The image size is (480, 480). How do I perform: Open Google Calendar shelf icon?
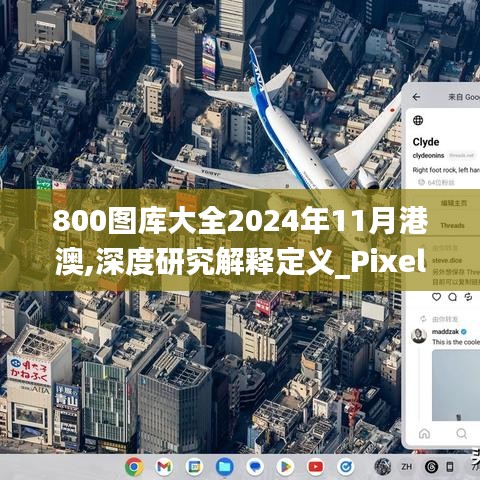(194, 467)
